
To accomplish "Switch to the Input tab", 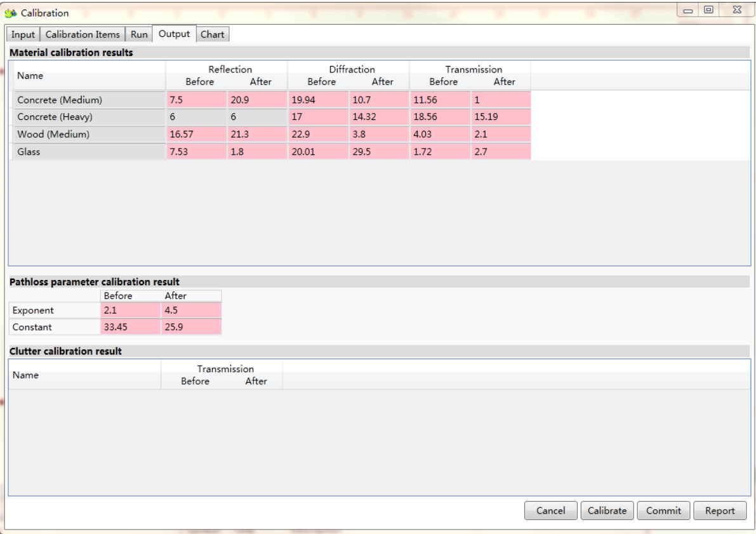I will 23,34.
